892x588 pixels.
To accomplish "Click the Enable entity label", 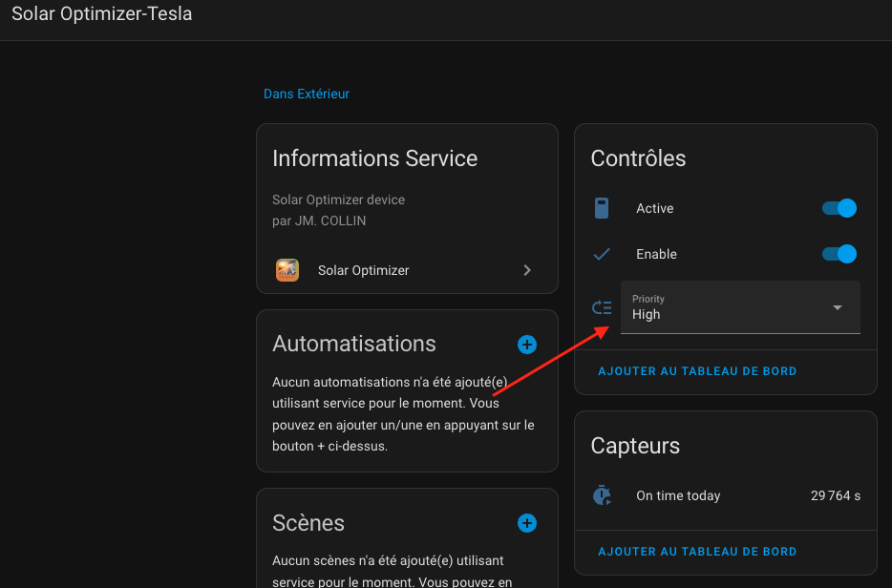I will tap(656, 254).
